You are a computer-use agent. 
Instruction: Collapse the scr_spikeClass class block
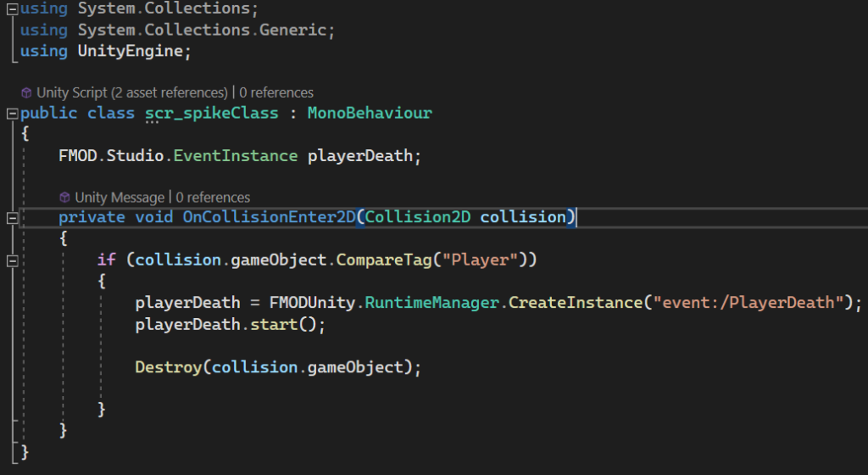[11, 114]
